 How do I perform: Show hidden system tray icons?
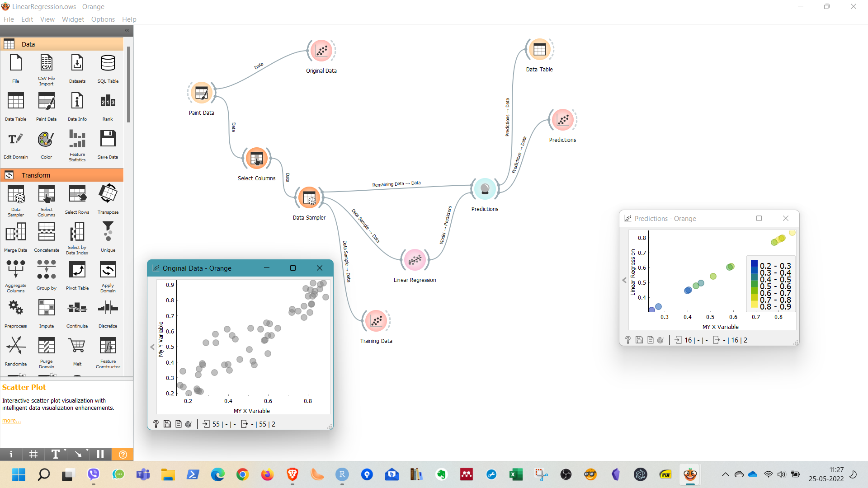(x=725, y=474)
